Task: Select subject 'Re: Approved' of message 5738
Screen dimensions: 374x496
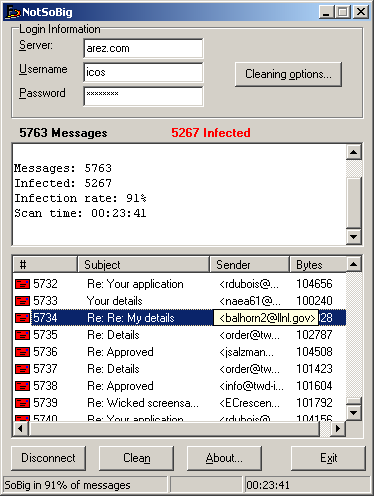Action: coord(120,386)
